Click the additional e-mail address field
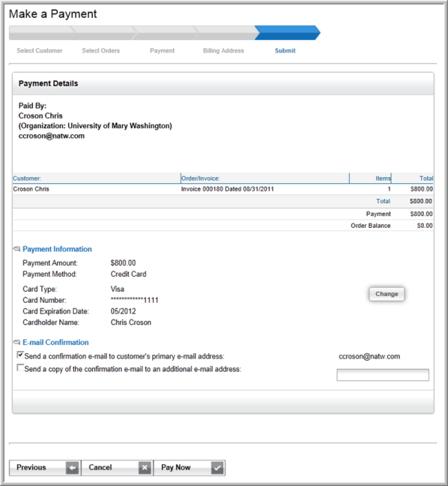This screenshot has width=448, height=486. pyautogui.click(x=383, y=375)
